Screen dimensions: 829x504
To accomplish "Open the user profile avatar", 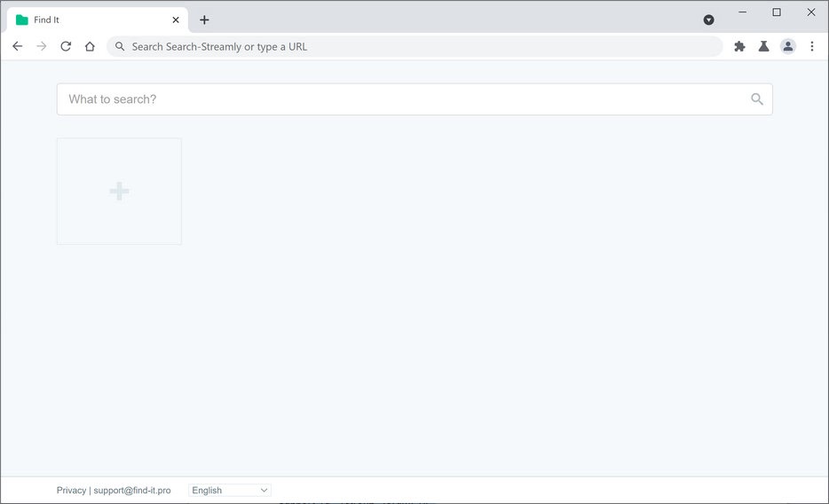I will [788, 46].
